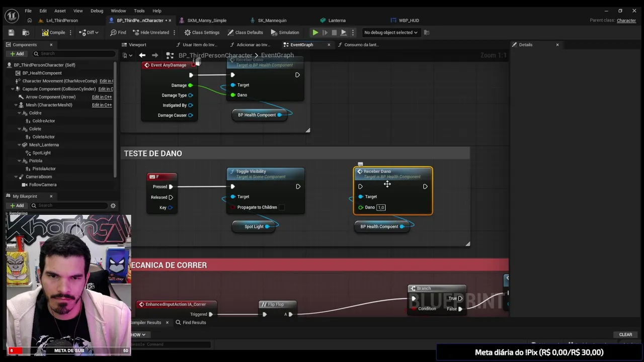Viewport: 644px width, 362px height.
Task: Collapse the CameraBoom component
Action: point(16,177)
